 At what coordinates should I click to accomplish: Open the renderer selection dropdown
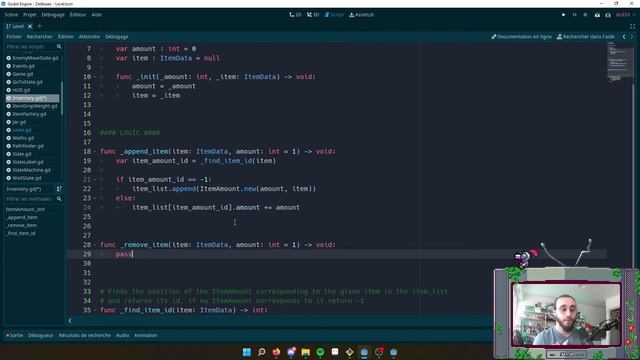click(625, 15)
